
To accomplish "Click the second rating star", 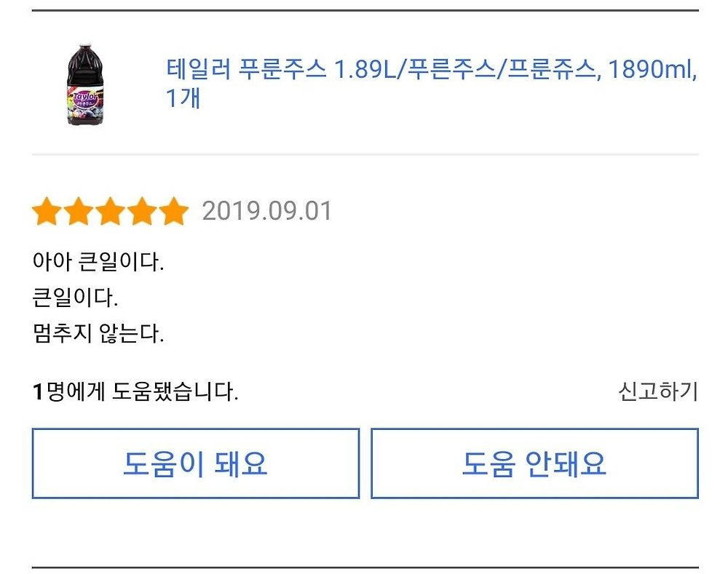I will tap(79, 212).
